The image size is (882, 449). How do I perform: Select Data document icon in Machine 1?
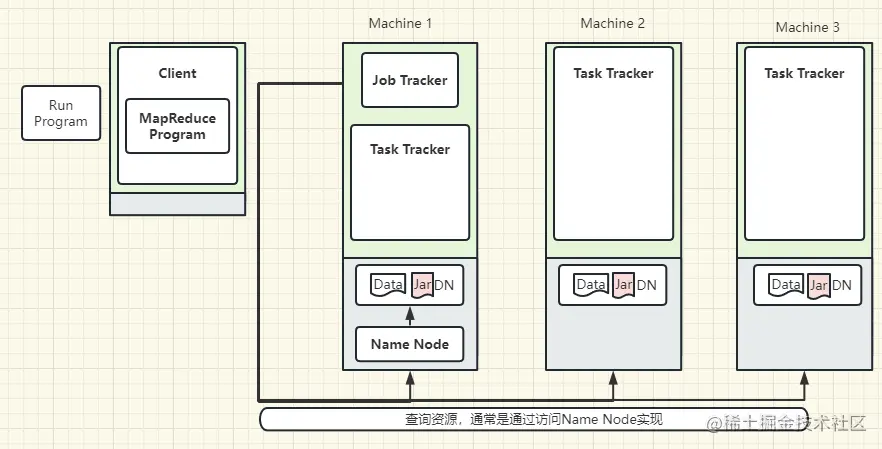pyautogui.click(x=388, y=285)
